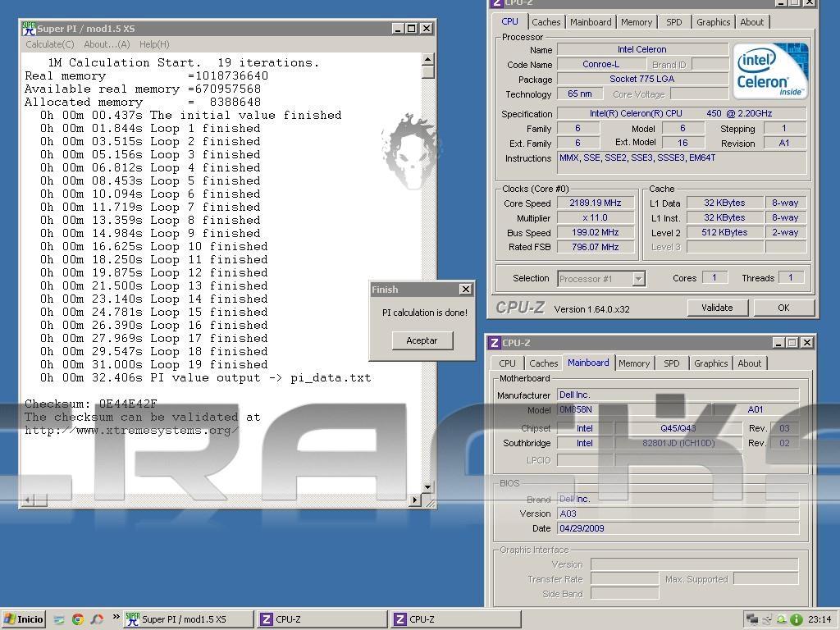Click the third quick launch icon beside Chrome
840x630 pixels.
click(x=97, y=619)
